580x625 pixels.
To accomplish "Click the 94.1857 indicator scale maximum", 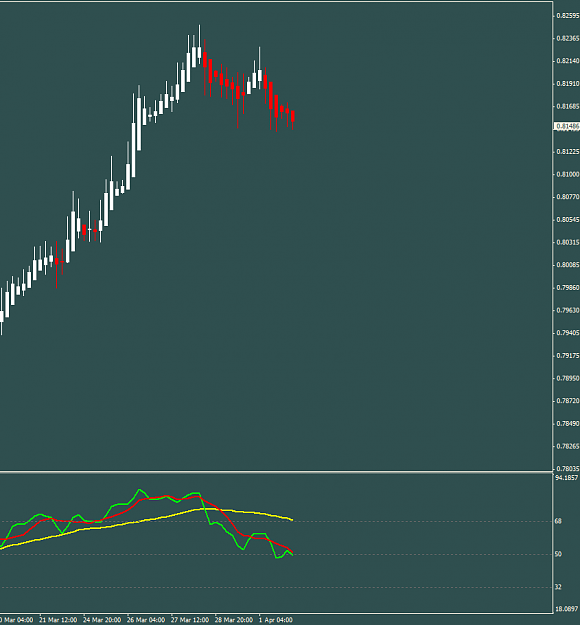I will 566,478.
